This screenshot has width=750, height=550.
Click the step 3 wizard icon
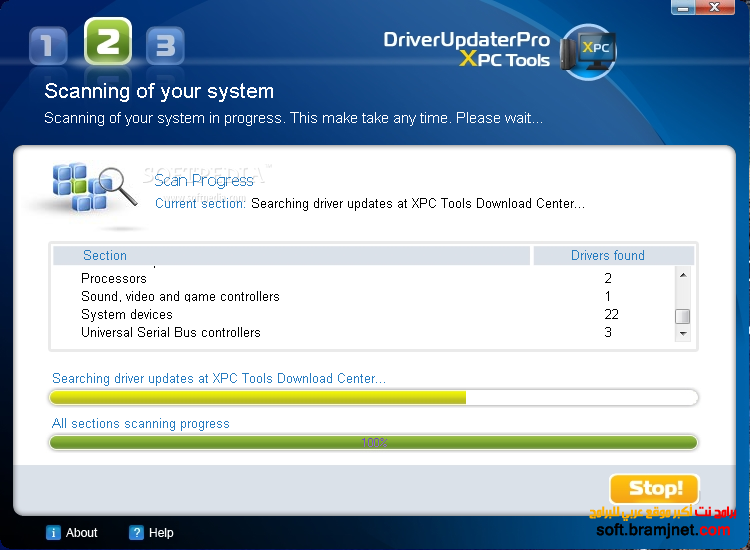coord(165,46)
